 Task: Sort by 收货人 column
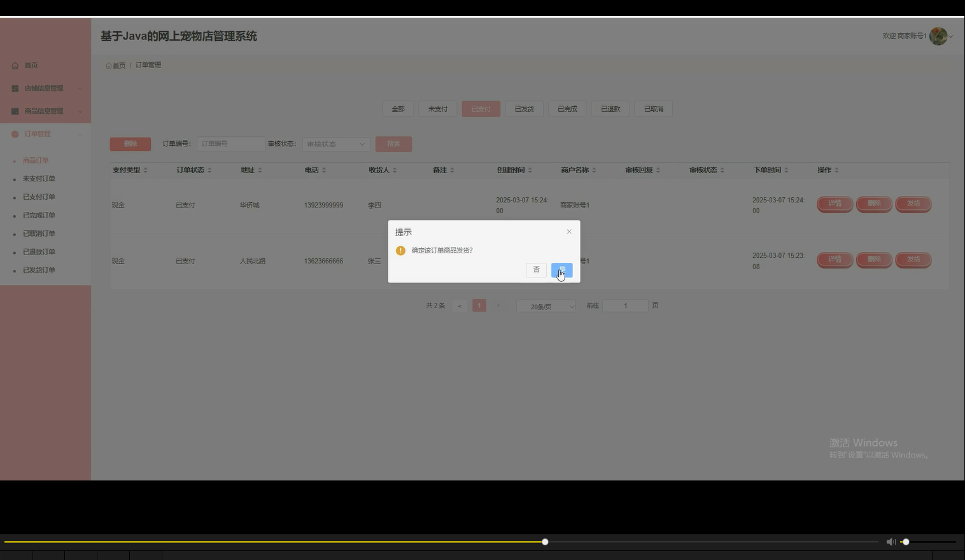[x=395, y=170]
